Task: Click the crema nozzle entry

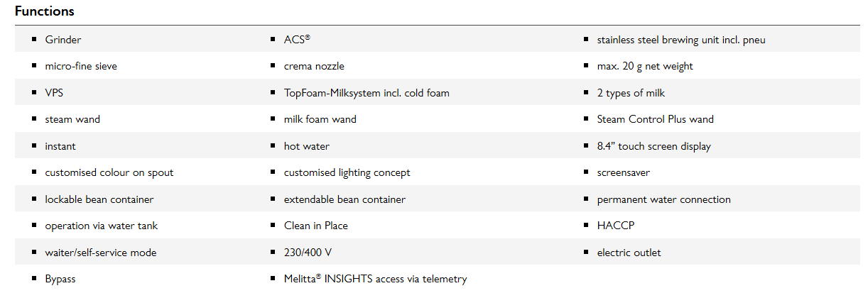Action: (x=314, y=66)
